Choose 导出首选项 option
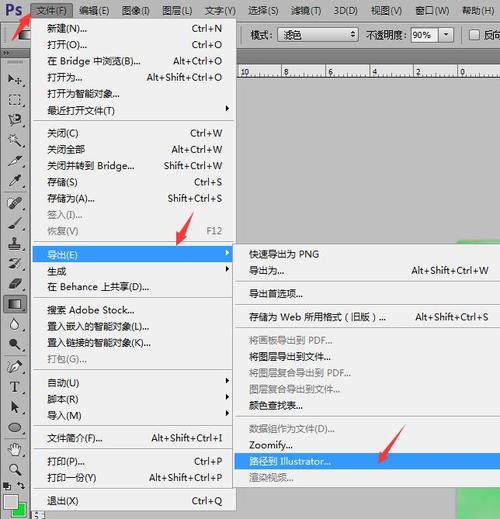 [x=367, y=293]
